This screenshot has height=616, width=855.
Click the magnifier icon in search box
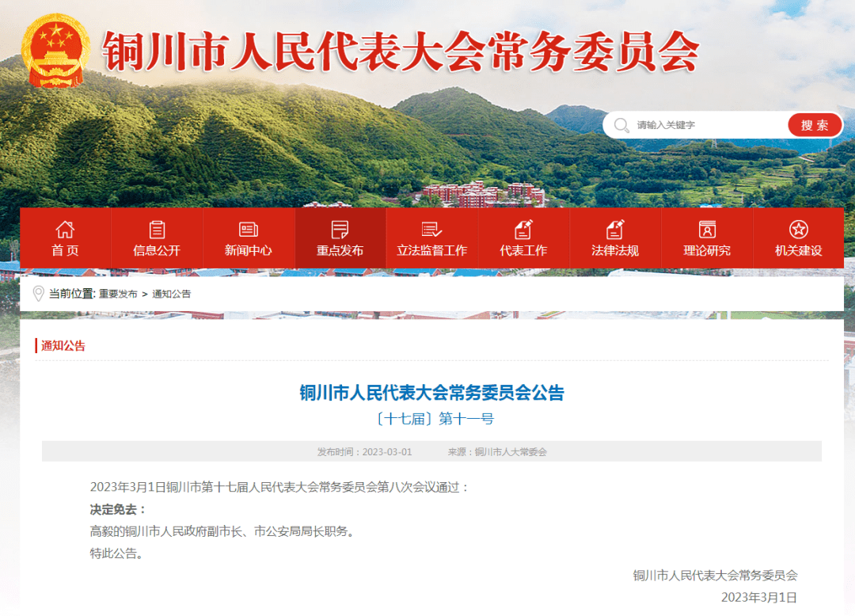click(621, 125)
